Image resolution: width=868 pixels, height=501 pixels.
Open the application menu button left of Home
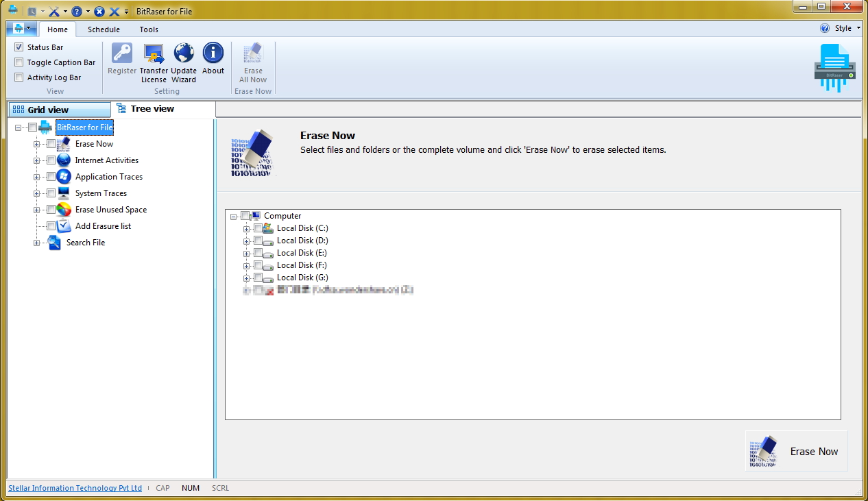(22, 29)
